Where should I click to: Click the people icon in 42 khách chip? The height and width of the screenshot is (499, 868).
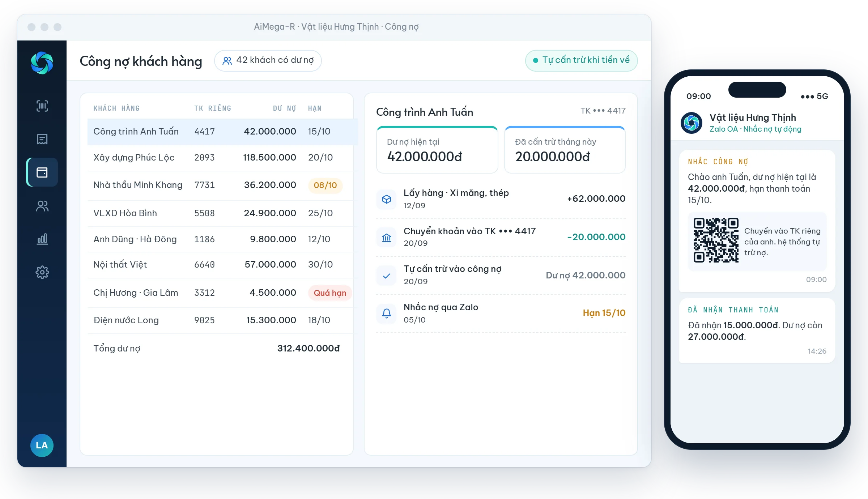227,61
